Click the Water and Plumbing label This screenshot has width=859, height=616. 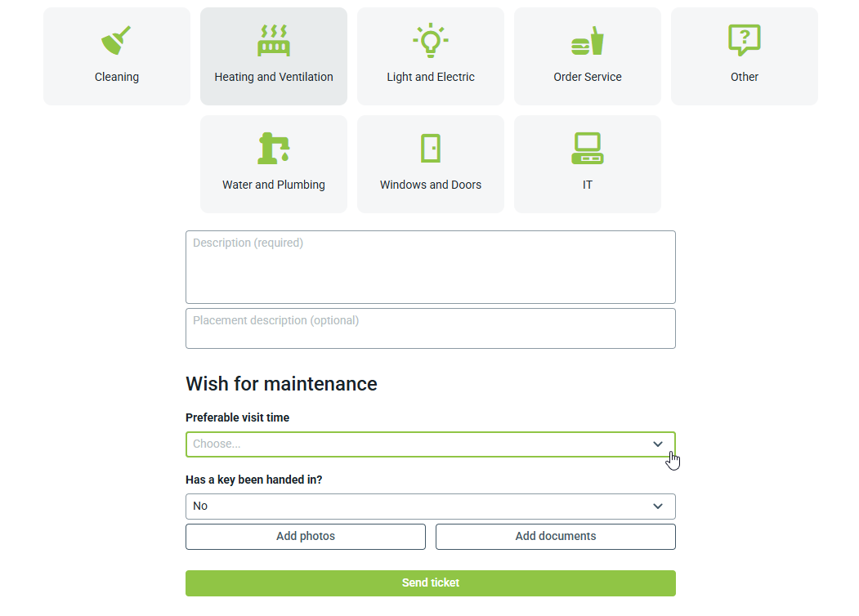[x=274, y=185]
